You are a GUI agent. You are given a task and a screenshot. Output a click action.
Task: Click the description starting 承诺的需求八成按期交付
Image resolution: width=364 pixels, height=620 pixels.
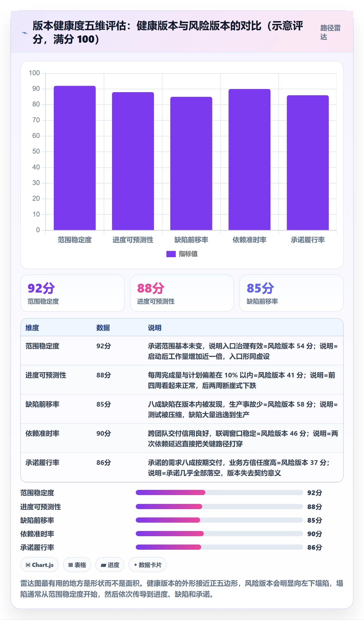pyautogui.click(x=239, y=468)
